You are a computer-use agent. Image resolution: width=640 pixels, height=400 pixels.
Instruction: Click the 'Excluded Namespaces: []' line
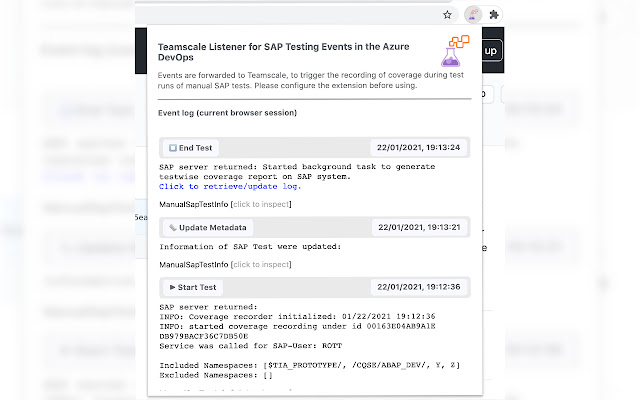tap(216, 375)
